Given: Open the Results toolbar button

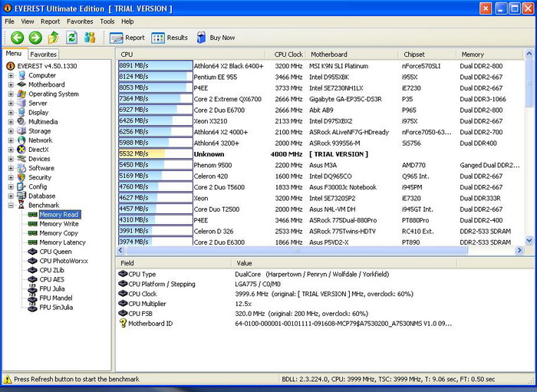Looking at the screenshot, I should pyautogui.click(x=170, y=38).
